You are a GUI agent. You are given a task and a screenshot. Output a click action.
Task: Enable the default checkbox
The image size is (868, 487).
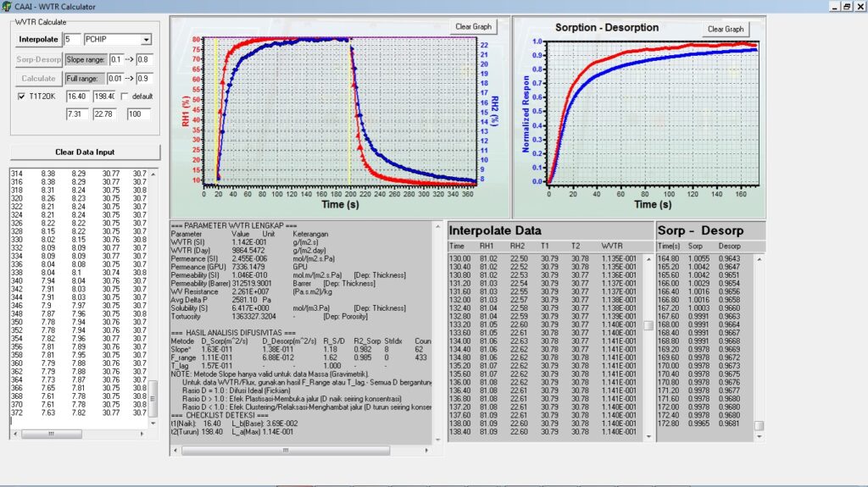pos(125,97)
